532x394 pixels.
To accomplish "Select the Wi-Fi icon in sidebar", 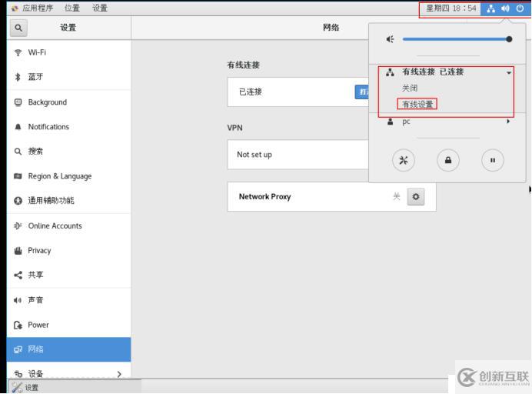I will point(18,52).
